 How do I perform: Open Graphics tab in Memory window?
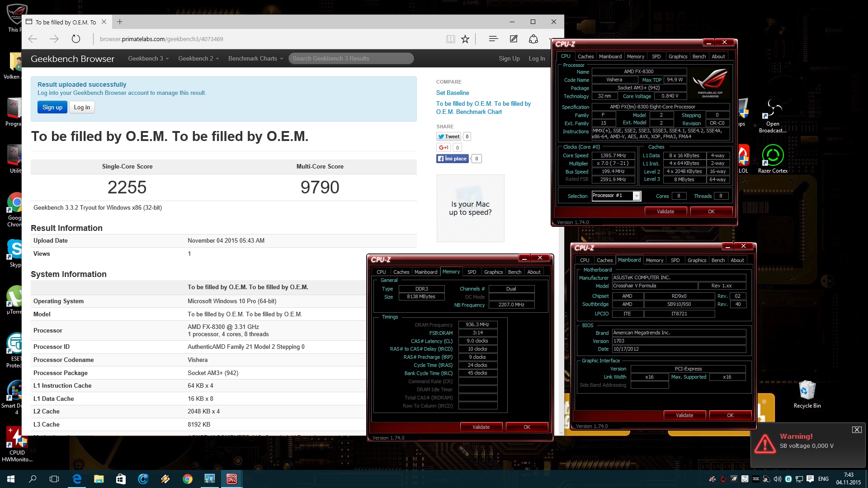point(493,272)
